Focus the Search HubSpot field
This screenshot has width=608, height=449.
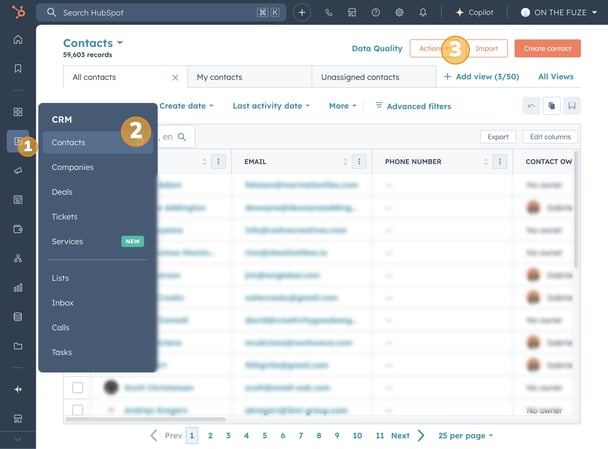point(161,12)
